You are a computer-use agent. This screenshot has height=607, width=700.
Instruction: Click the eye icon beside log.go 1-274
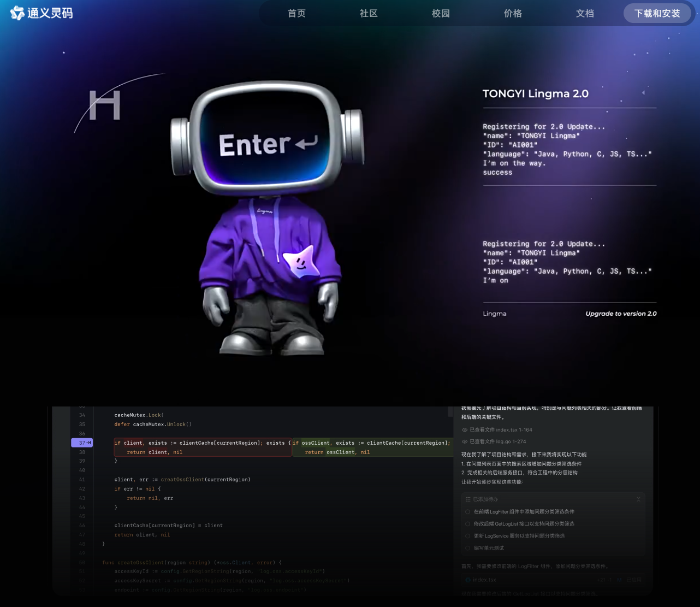point(465,441)
